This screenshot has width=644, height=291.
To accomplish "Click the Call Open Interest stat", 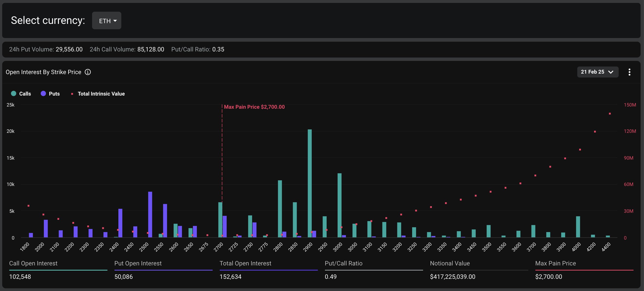I will [33, 263].
